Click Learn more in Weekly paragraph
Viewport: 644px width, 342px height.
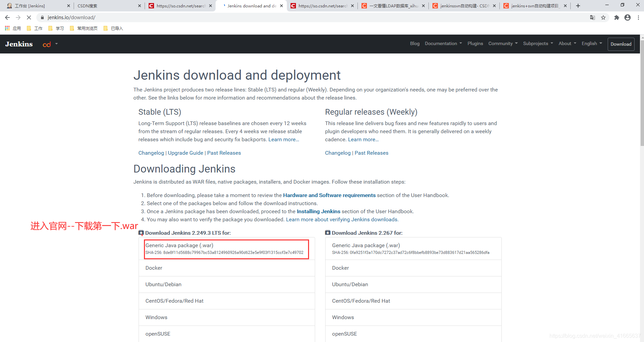363,140
